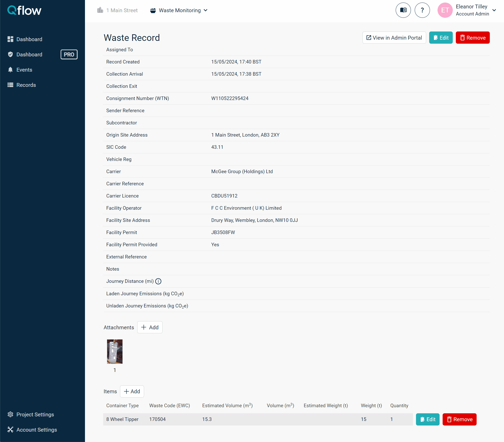Viewport: 504px width, 442px height.
Task: Click the Journey Distance info icon
Action: coord(158,281)
